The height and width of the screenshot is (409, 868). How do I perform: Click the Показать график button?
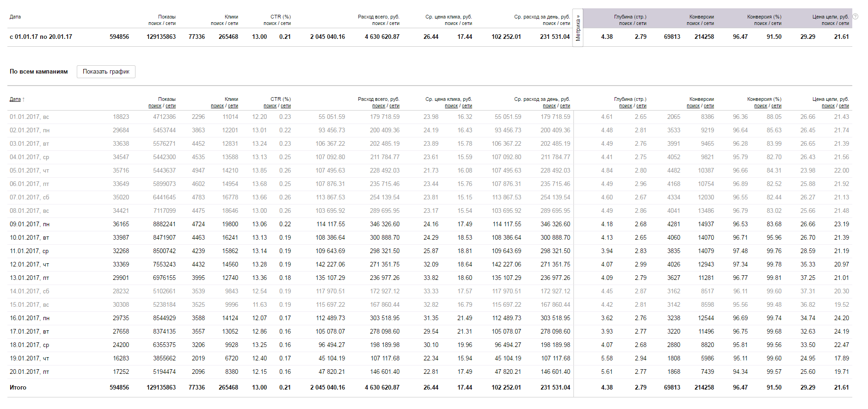[x=106, y=72]
